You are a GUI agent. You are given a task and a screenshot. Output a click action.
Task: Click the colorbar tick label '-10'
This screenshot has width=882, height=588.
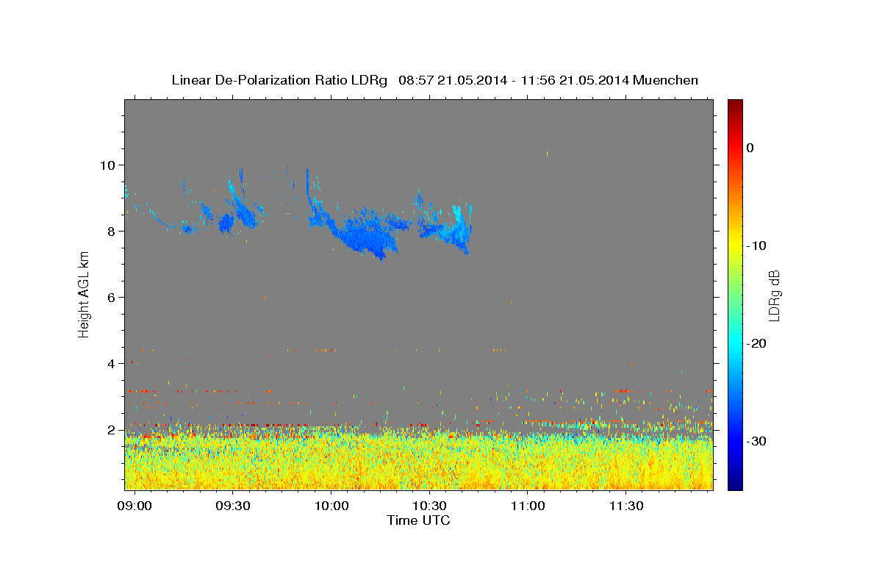(x=756, y=245)
